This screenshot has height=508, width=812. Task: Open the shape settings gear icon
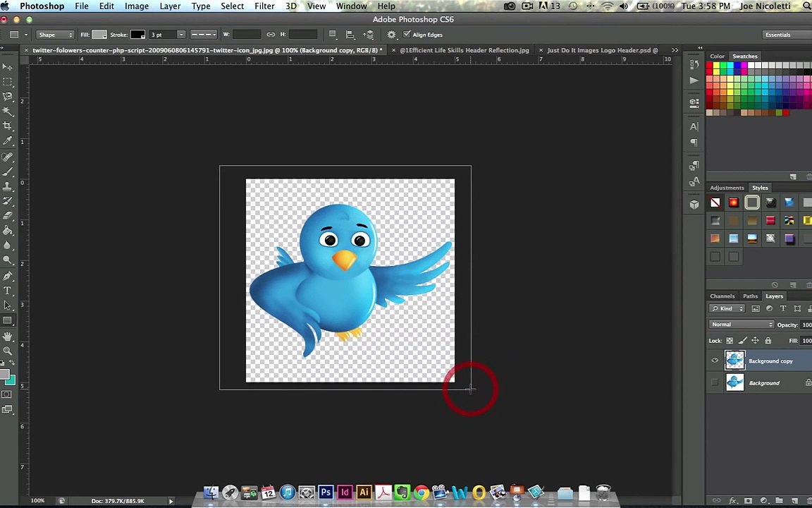point(391,35)
